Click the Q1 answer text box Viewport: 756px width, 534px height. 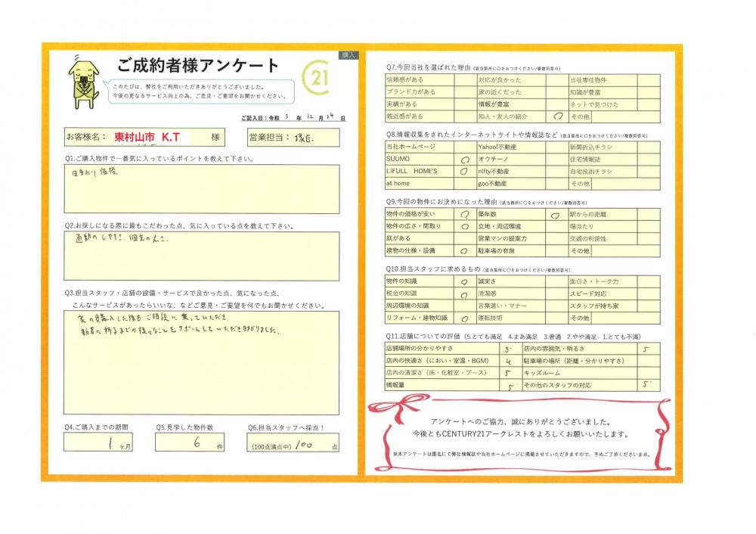[x=202, y=189]
